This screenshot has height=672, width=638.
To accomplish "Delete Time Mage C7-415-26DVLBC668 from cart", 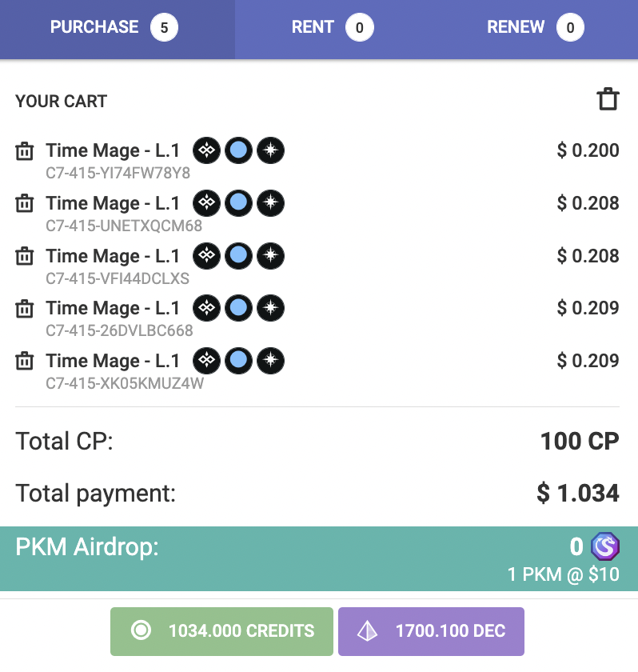I will (25, 308).
